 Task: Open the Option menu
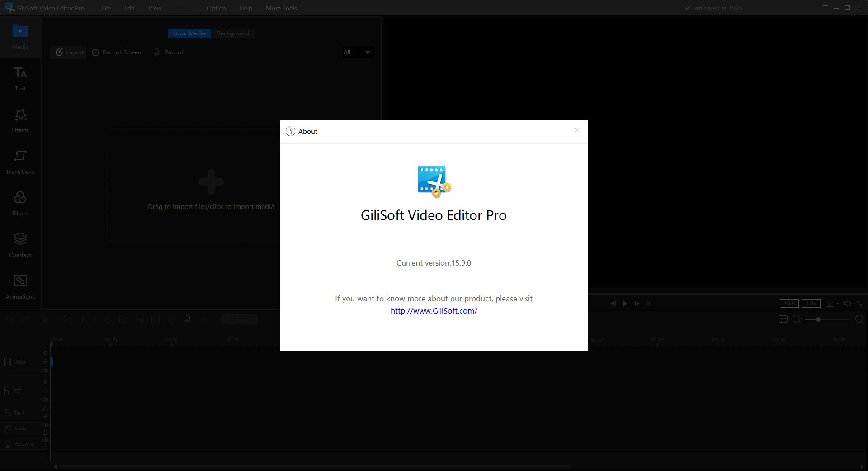216,8
